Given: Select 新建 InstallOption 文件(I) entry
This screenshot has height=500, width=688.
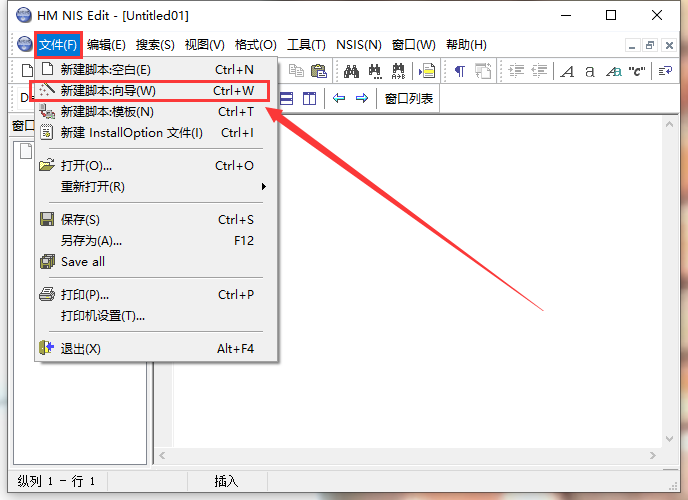Looking at the screenshot, I should [156, 132].
